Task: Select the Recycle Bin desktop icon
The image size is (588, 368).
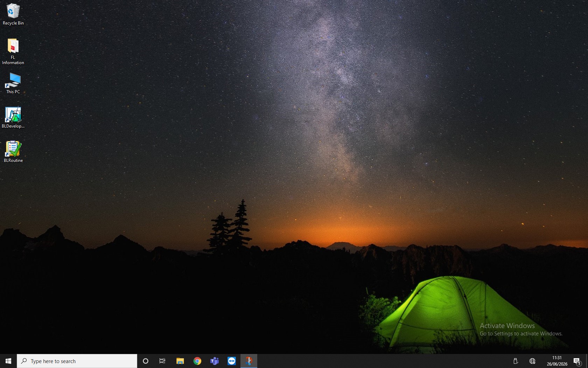Action: click(x=13, y=15)
